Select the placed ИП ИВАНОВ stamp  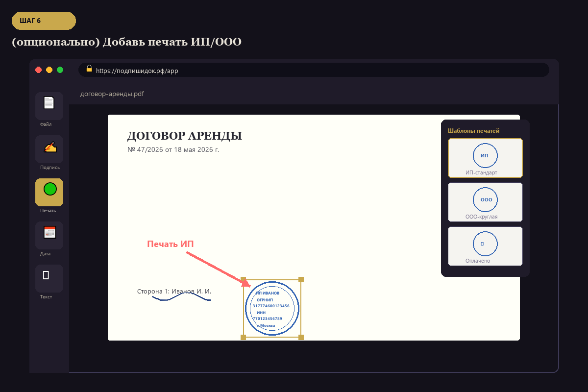tap(272, 308)
